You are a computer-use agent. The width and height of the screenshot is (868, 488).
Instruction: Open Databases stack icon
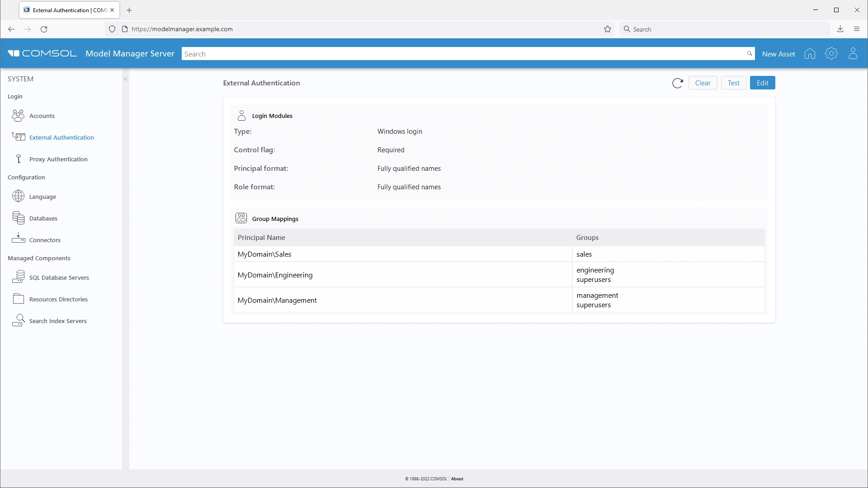click(18, 218)
